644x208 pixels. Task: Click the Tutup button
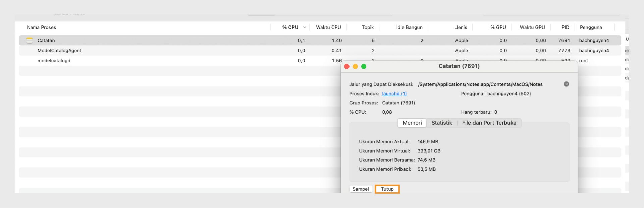click(x=387, y=189)
